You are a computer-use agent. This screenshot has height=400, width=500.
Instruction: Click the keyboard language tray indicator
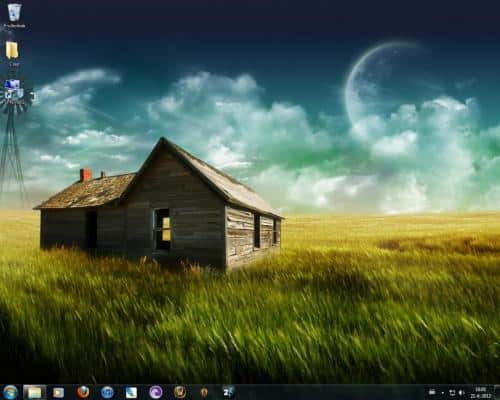pos(432,393)
